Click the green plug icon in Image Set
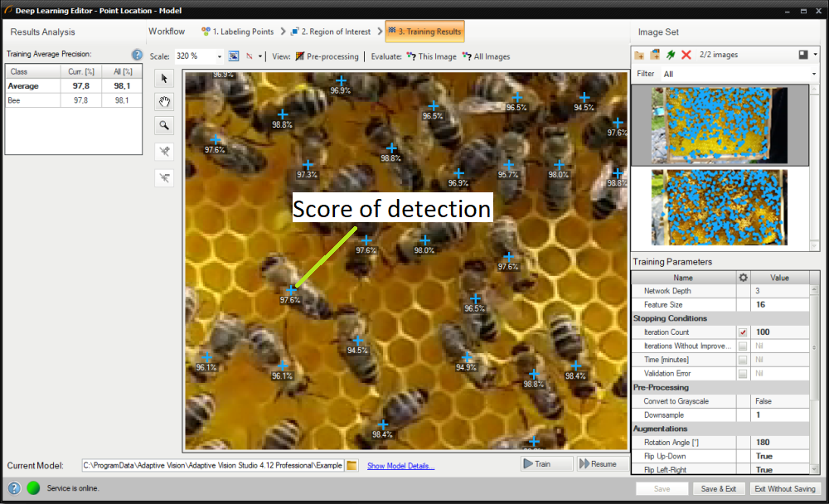Screen dimensions: 829x504 click(x=671, y=55)
